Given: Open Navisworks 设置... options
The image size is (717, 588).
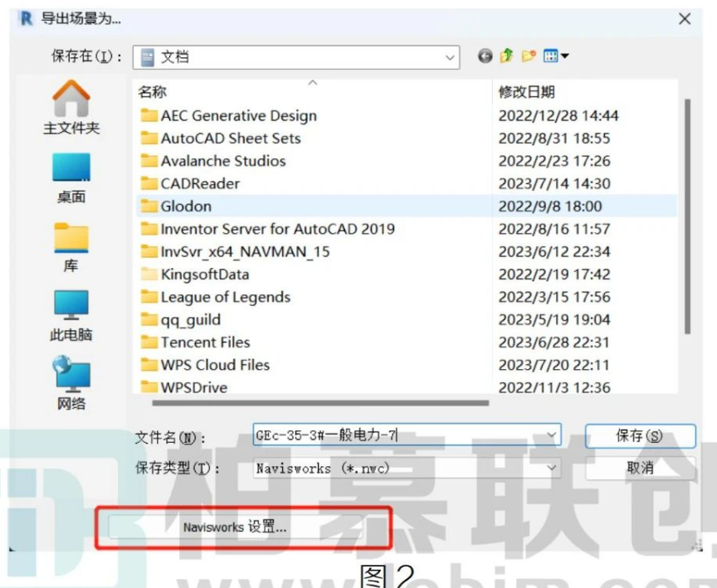Looking at the screenshot, I should pyautogui.click(x=235, y=527).
